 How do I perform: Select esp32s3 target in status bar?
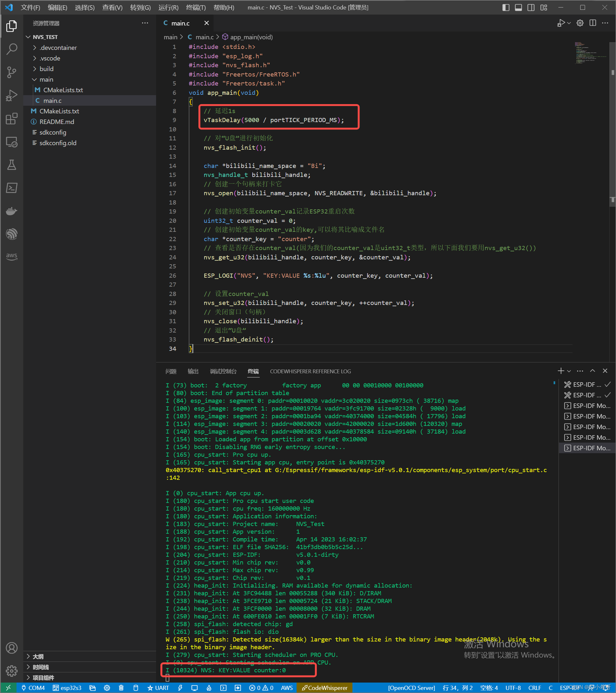pos(67,687)
